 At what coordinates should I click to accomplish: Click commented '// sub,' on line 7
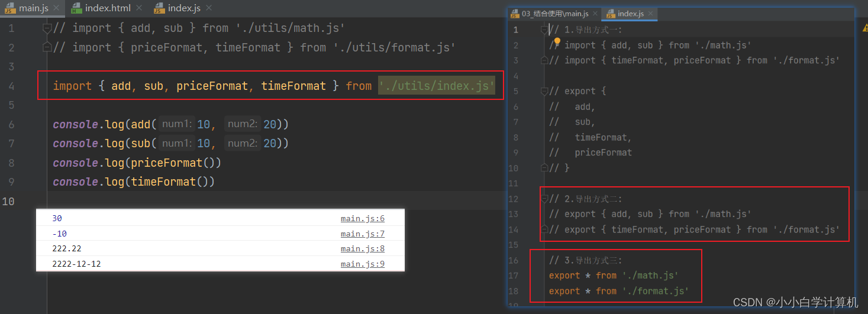[572, 122]
